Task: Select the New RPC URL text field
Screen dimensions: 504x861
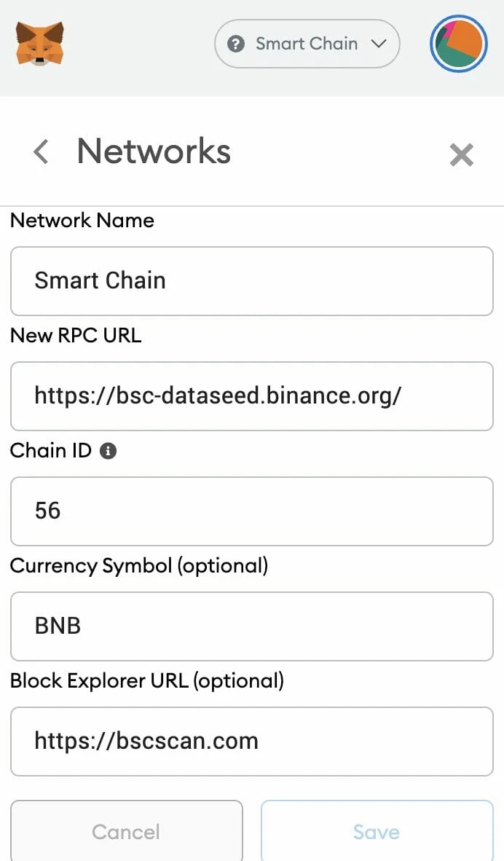Action: click(x=251, y=396)
